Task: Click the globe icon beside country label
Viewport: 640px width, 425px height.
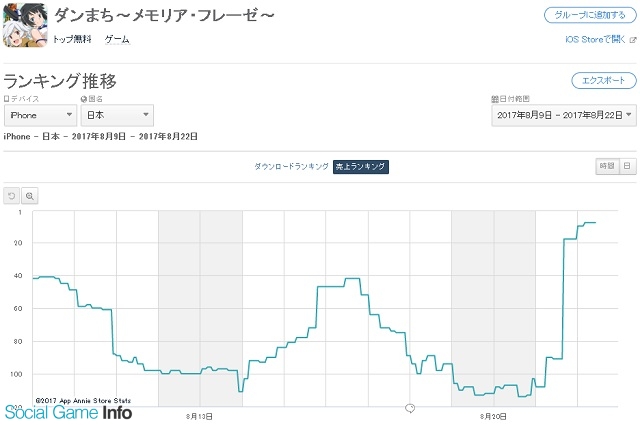Action: pyautogui.click(x=84, y=99)
